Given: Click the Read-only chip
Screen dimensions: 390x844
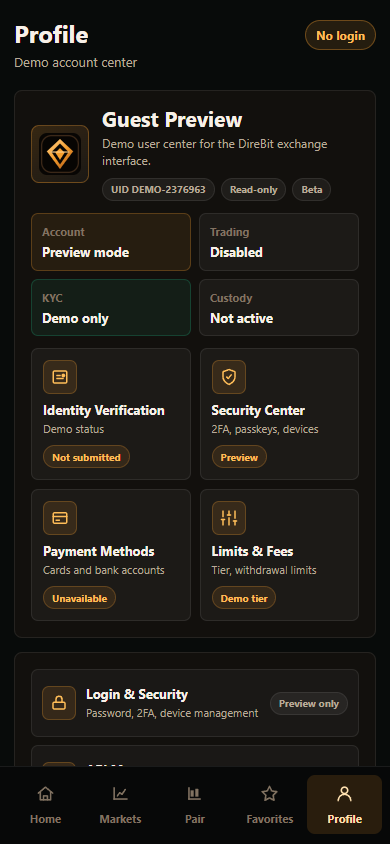Looking at the screenshot, I should (253, 189).
